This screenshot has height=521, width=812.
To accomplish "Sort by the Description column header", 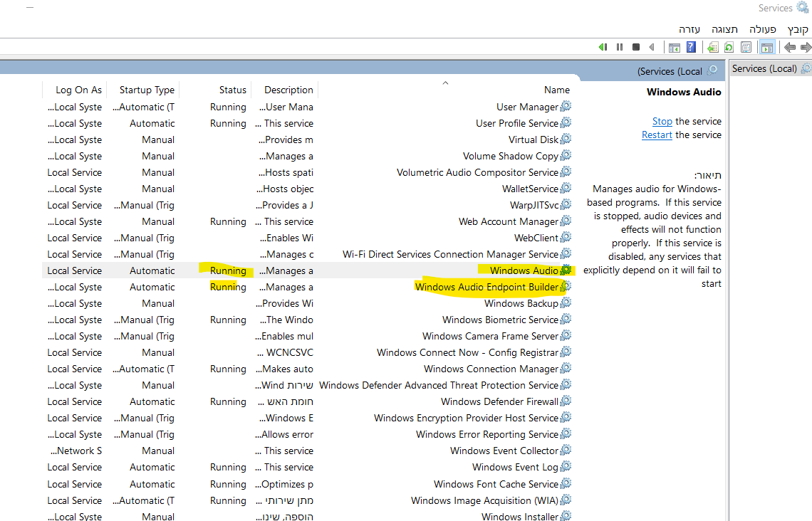I will point(288,90).
